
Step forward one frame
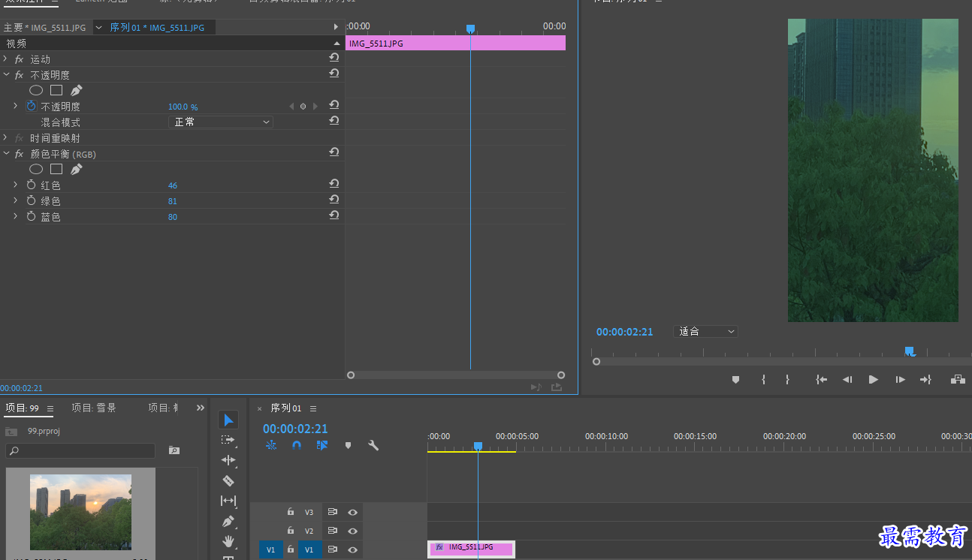(x=900, y=380)
